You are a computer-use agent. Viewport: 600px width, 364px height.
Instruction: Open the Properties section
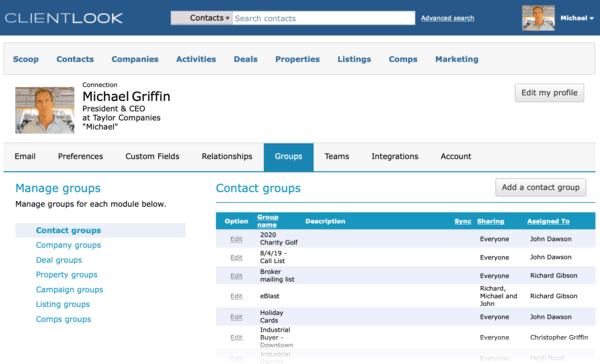(297, 59)
